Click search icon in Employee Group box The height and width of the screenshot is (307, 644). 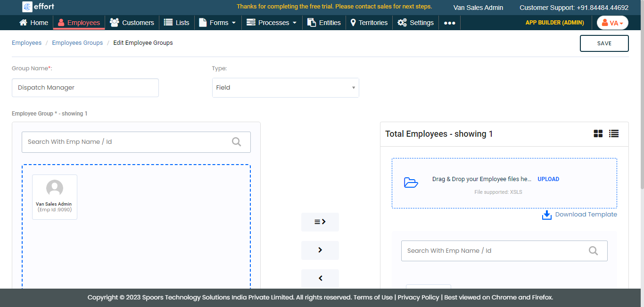[x=237, y=142]
